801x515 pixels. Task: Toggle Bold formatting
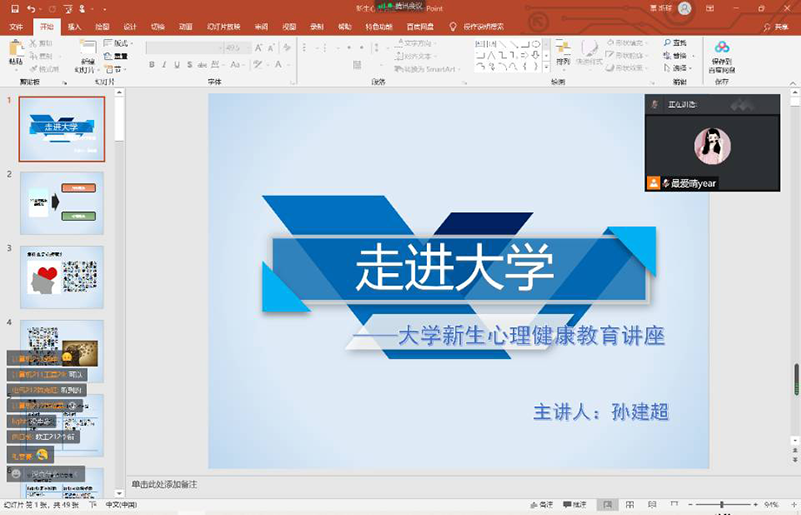pos(152,65)
